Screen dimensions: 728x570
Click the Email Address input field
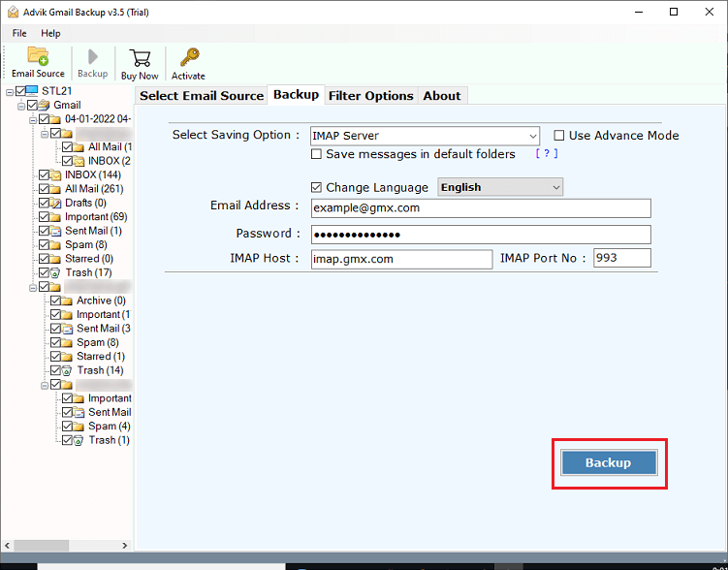coord(481,208)
